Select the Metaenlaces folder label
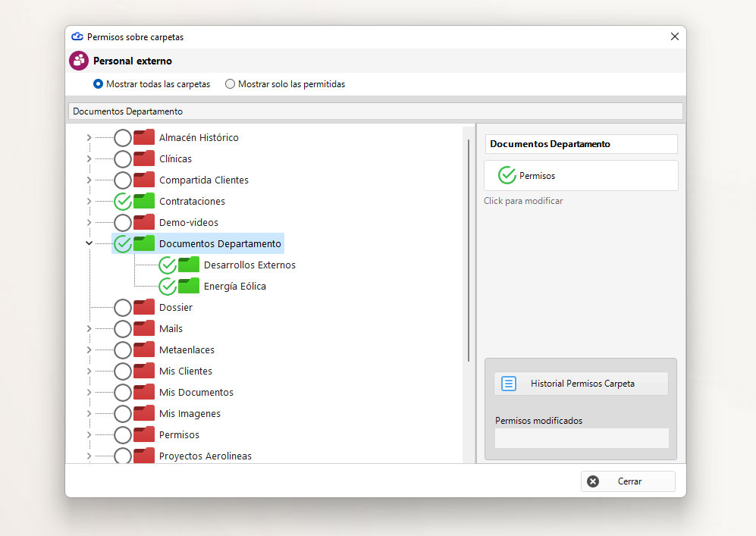 187,350
